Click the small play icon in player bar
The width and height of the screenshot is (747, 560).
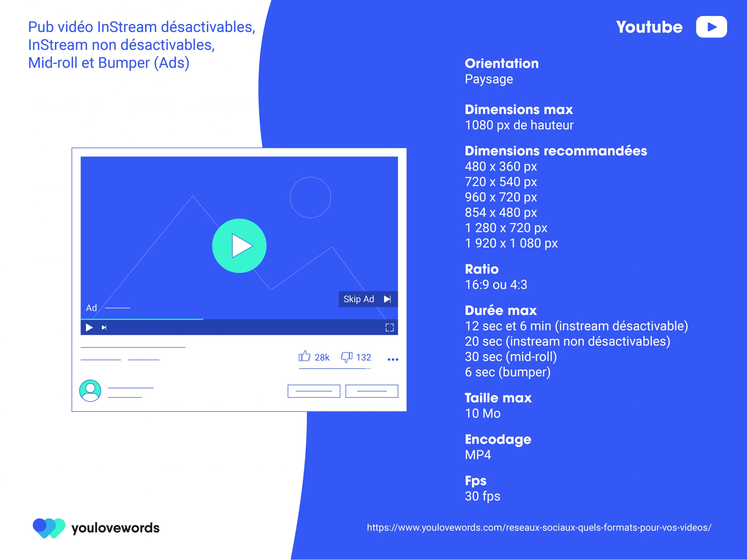(89, 328)
